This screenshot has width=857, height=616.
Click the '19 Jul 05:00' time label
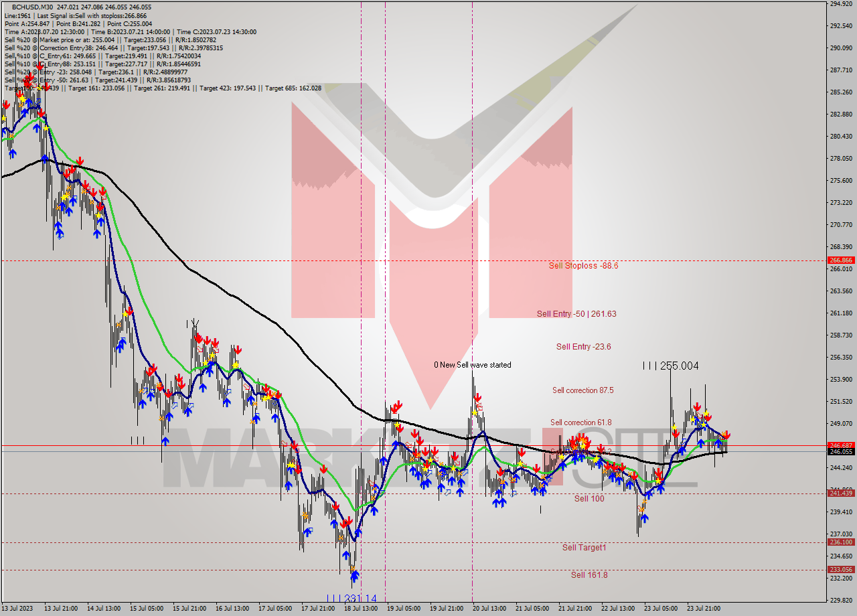click(404, 609)
